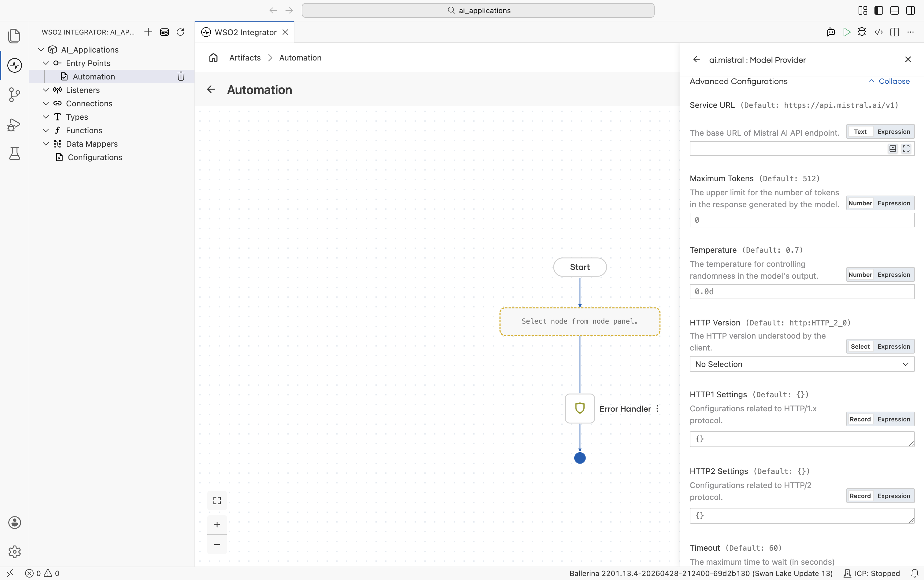Viewport: 924px width, 580px height.
Task: Switch Service URL to Text mode
Action: pyautogui.click(x=860, y=132)
